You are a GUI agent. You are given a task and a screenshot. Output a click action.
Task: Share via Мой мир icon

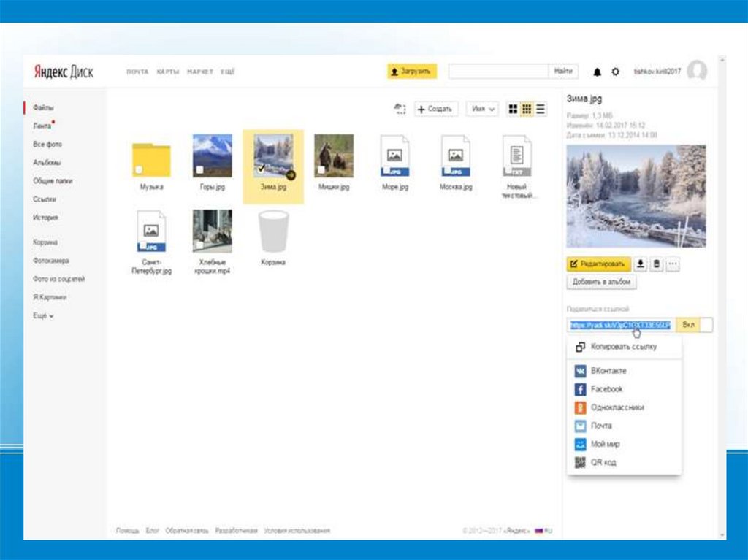(580, 444)
